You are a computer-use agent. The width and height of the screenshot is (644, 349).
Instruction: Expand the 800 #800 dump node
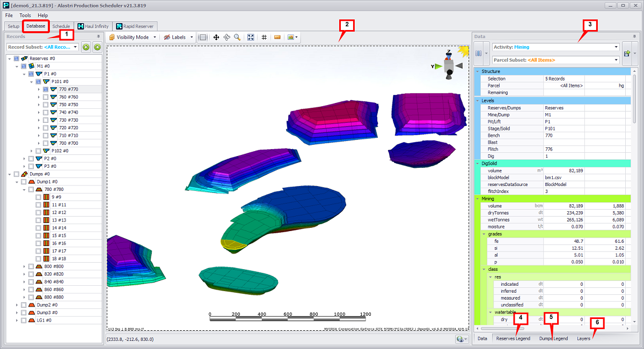click(x=24, y=266)
